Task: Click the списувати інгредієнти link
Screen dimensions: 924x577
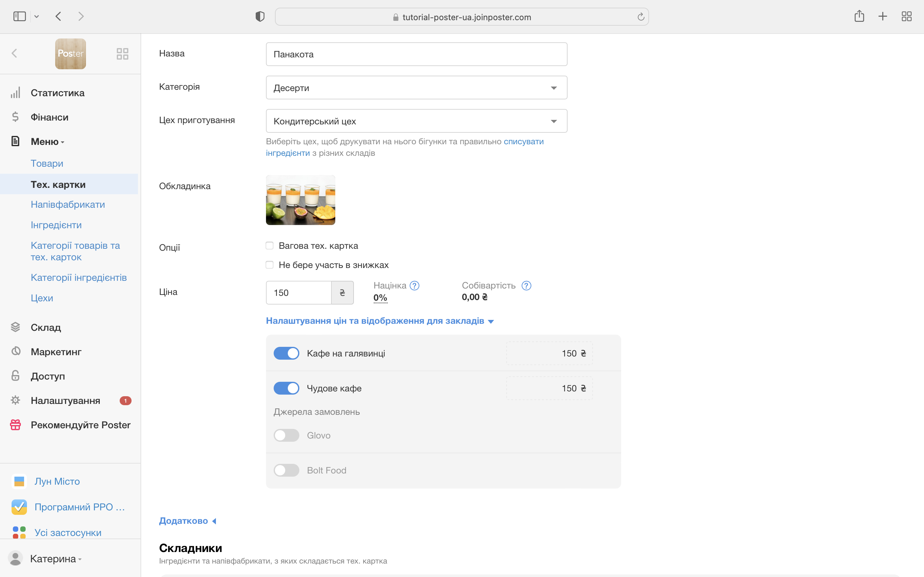Action: (x=523, y=142)
